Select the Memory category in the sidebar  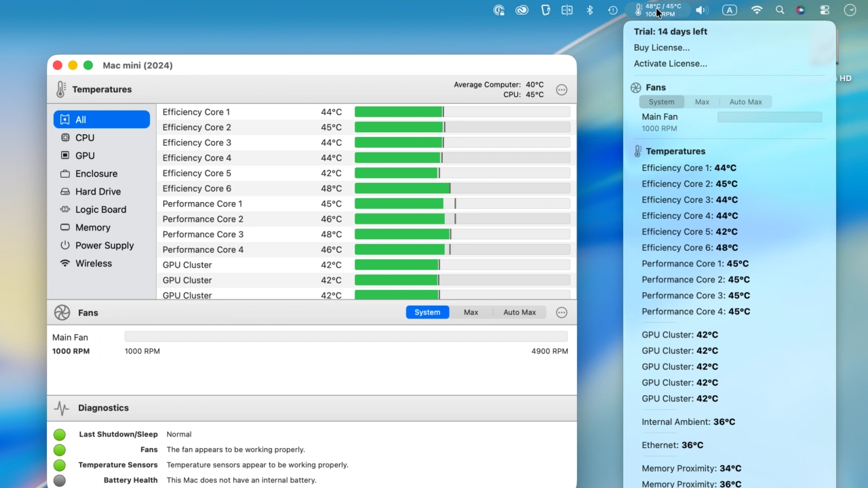pos(94,227)
